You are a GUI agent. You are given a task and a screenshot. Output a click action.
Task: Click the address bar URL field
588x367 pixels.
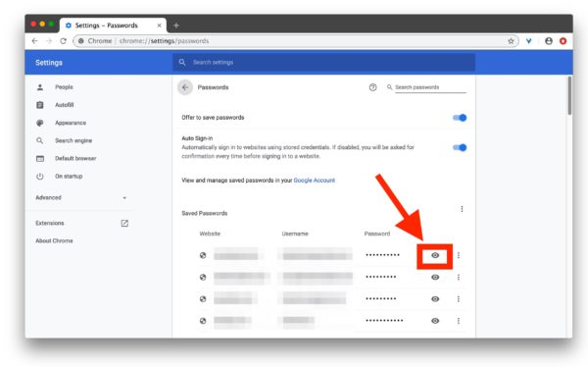click(296, 41)
